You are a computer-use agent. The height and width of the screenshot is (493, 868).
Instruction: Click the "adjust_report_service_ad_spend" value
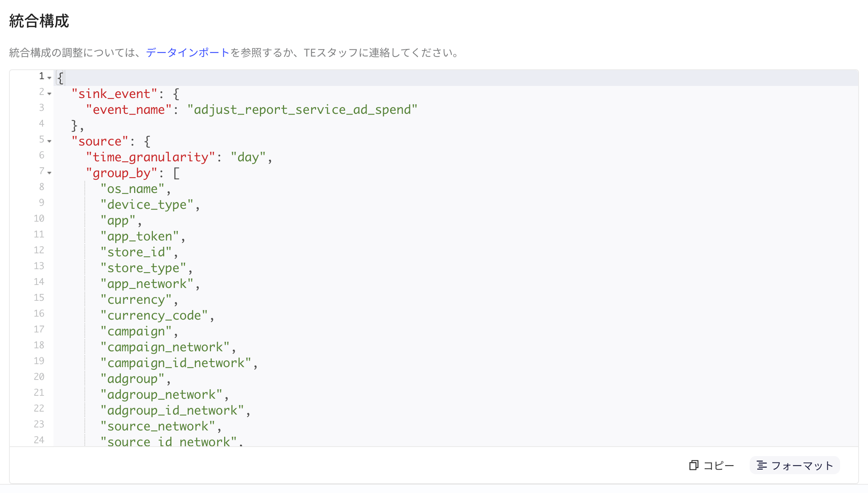pos(303,110)
